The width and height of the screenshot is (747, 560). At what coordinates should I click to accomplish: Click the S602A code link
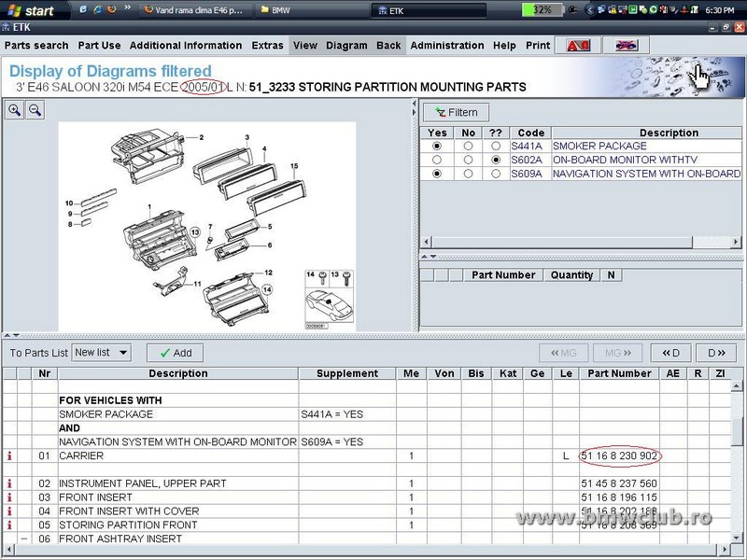[527, 160]
